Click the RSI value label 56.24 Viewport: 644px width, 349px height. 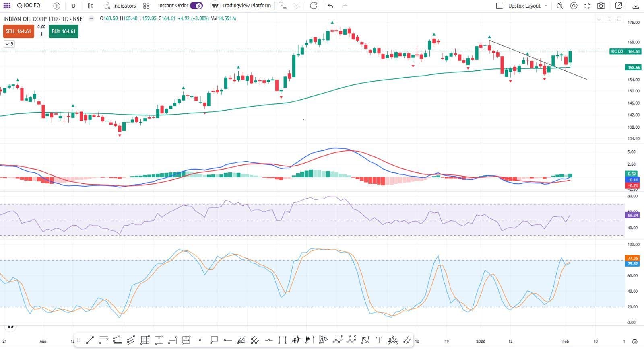pos(633,215)
